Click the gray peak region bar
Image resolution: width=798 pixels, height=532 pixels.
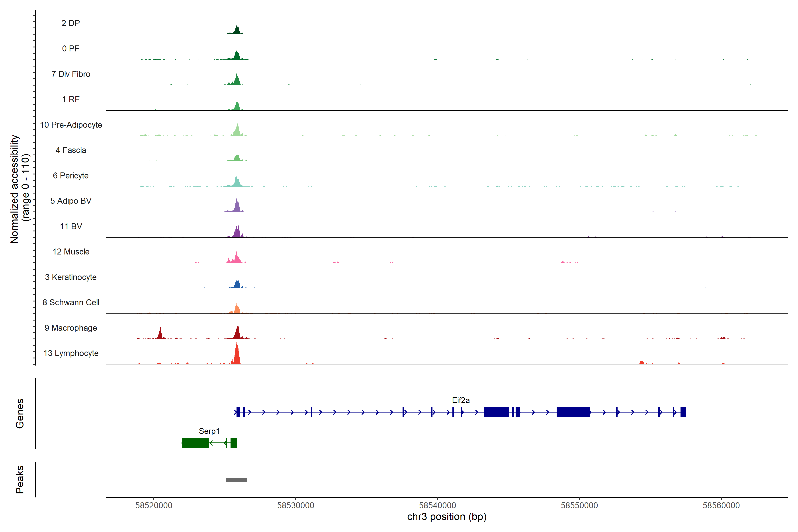pyautogui.click(x=236, y=479)
